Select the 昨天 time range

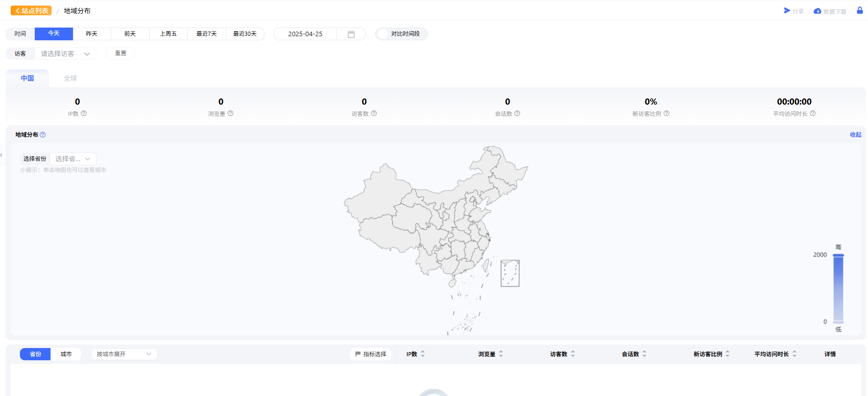point(92,34)
